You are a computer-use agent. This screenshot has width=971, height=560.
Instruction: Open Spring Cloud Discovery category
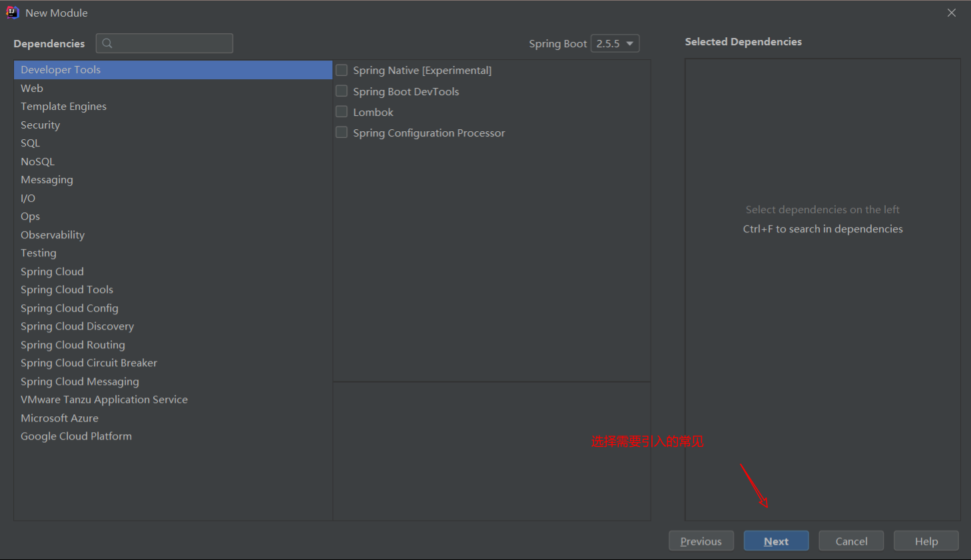click(x=173, y=326)
